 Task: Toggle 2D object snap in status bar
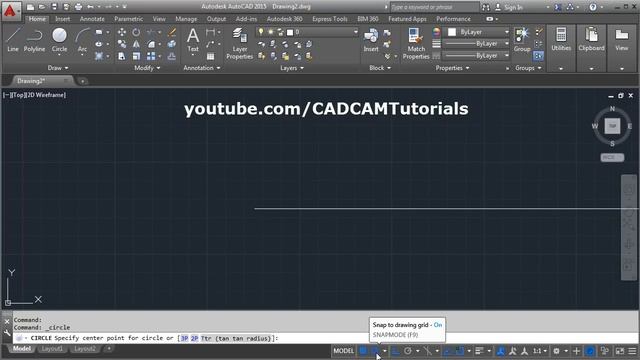coord(460,351)
